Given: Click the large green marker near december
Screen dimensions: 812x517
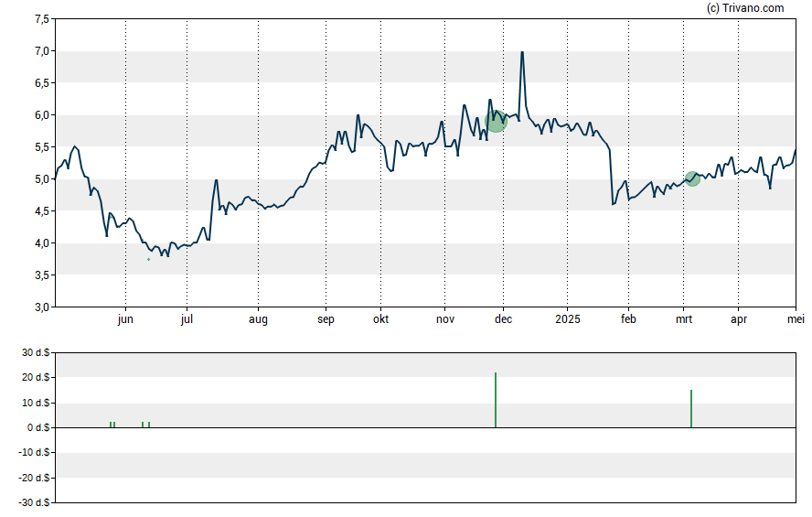Looking at the screenshot, I should (x=496, y=121).
